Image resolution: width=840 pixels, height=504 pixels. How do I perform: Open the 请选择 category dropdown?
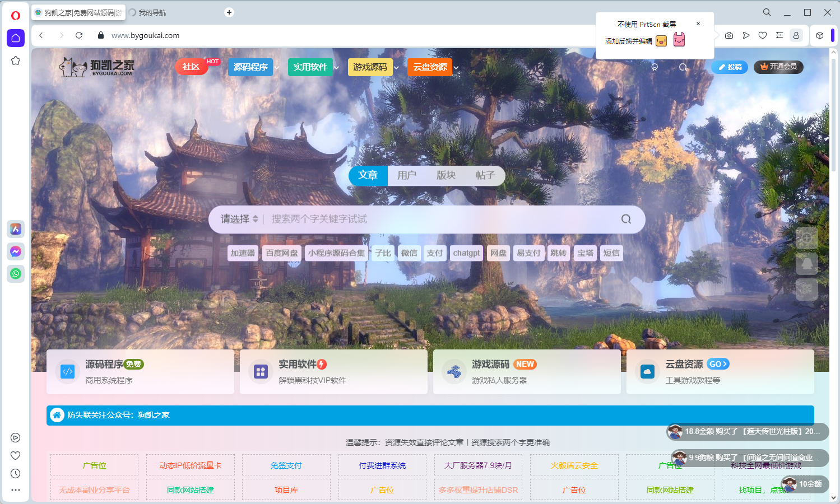pyautogui.click(x=239, y=219)
